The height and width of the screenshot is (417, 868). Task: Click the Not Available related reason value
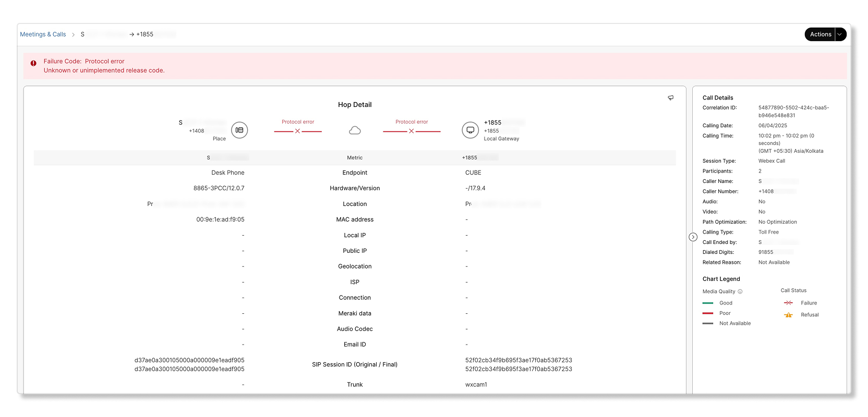click(774, 263)
